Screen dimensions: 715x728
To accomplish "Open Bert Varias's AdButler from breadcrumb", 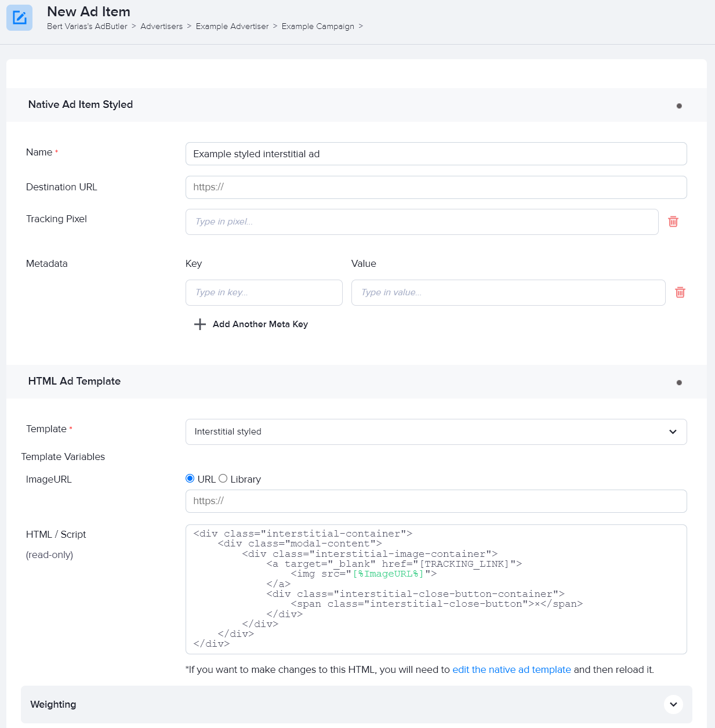I will 87,26.
